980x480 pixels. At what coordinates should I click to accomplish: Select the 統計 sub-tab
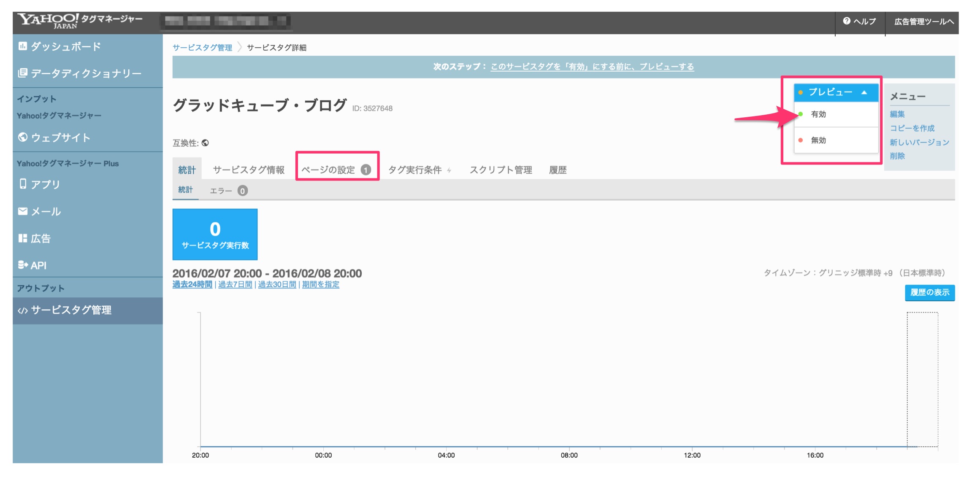(x=185, y=190)
